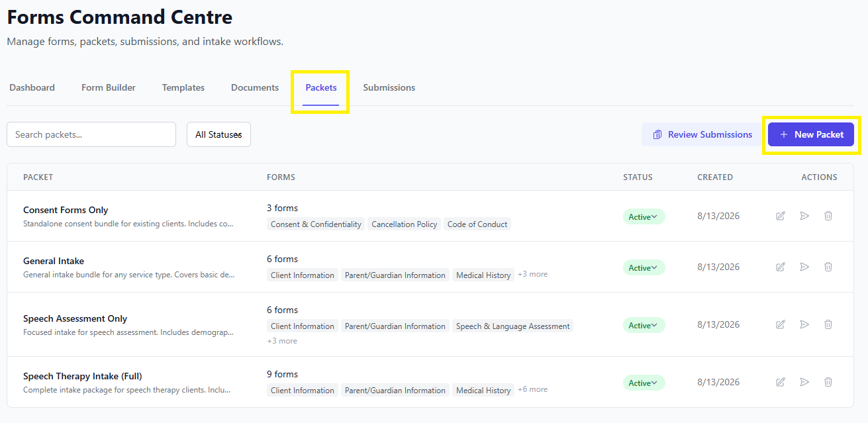This screenshot has width=868, height=423.
Task: Open the Speech Assessment Only packet name
Action: (x=75, y=318)
